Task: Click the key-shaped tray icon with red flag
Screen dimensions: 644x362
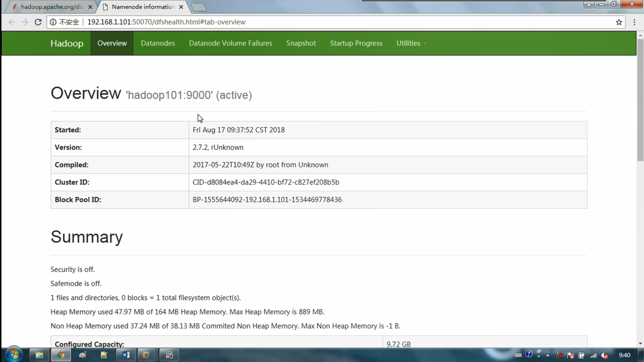Action: click(x=559, y=355)
